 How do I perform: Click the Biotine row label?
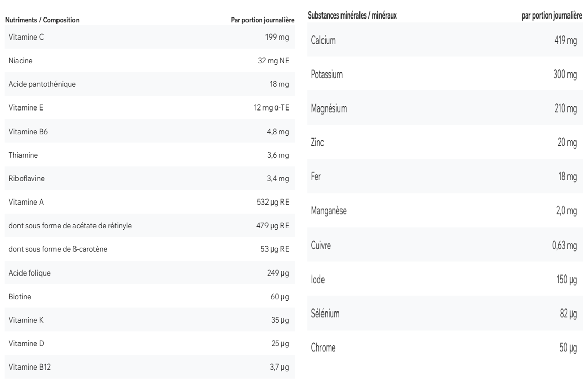(x=19, y=297)
